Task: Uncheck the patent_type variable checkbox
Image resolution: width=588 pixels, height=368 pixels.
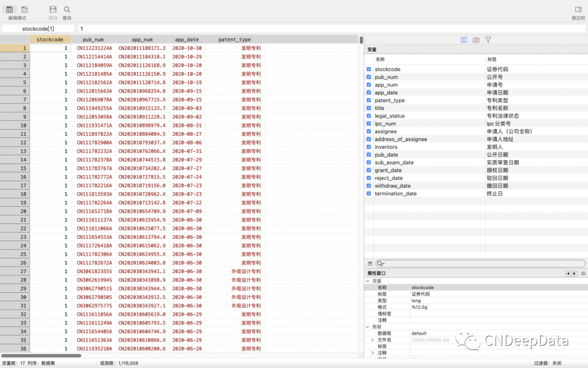Action: click(369, 100)
